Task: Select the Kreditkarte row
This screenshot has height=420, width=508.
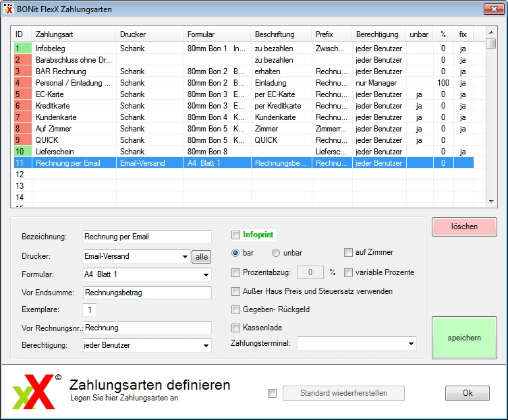Action: [x=244, y=106]
